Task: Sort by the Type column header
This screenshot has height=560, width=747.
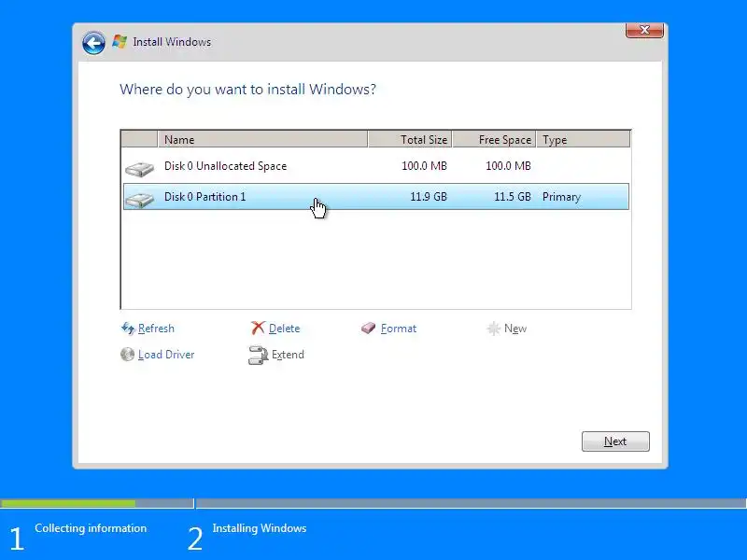Action: pos(583,139)
